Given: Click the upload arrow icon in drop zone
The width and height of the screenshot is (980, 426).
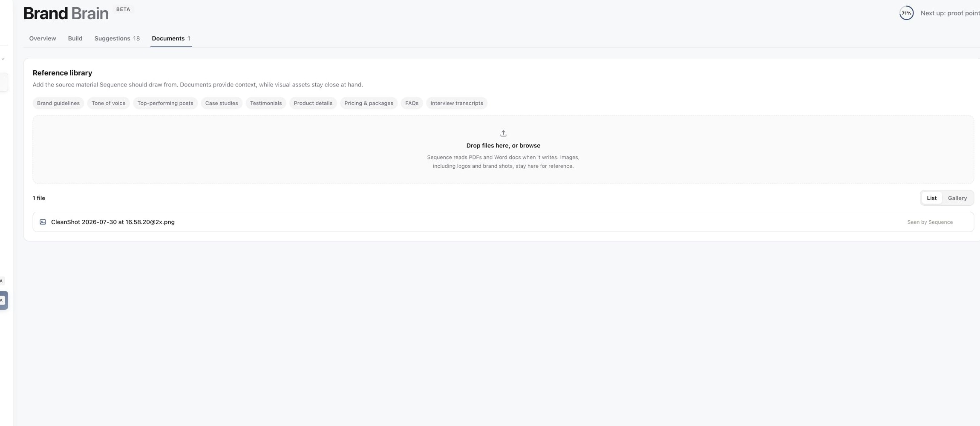Looking at the screenshot, I should point(503,133).
